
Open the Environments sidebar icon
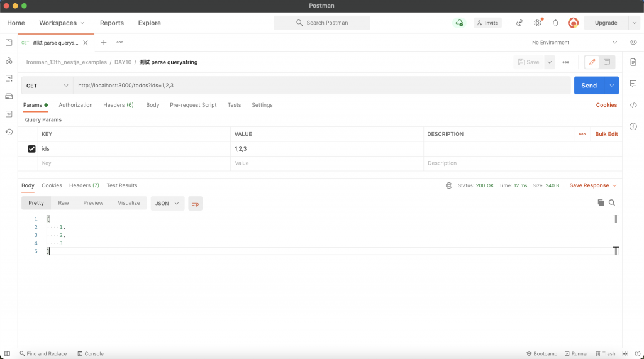pyautogui.click(x=9, y=78)
